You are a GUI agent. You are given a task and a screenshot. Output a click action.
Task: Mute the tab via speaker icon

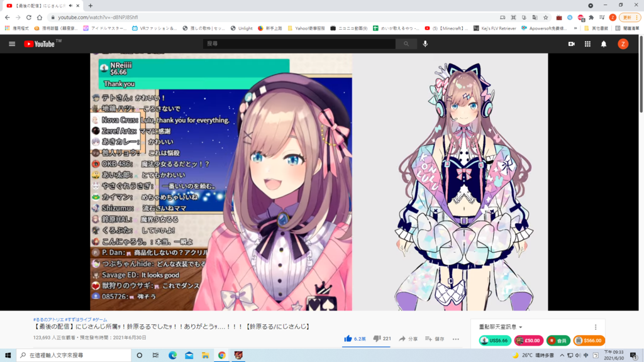point(70,6)
